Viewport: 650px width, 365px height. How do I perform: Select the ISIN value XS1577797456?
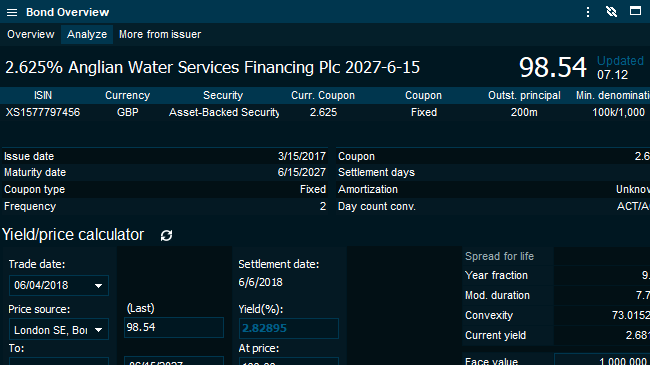43,112
